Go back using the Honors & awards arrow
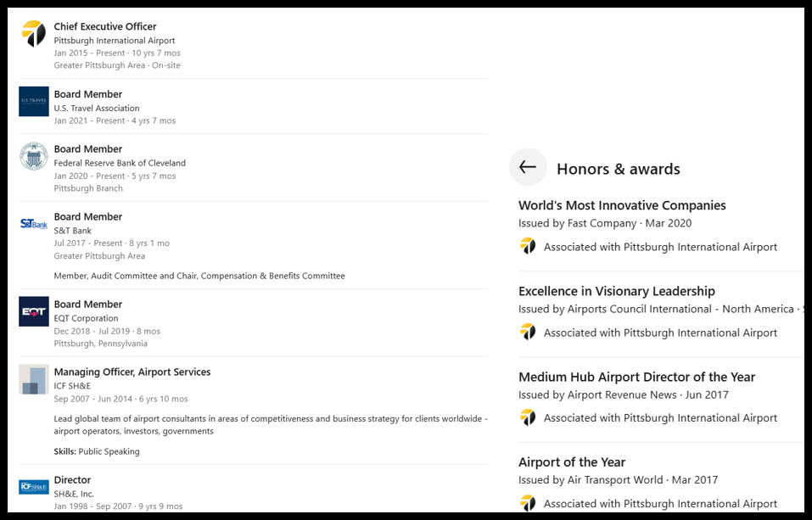This screenshot has height=520, width=812. point(528,167)
